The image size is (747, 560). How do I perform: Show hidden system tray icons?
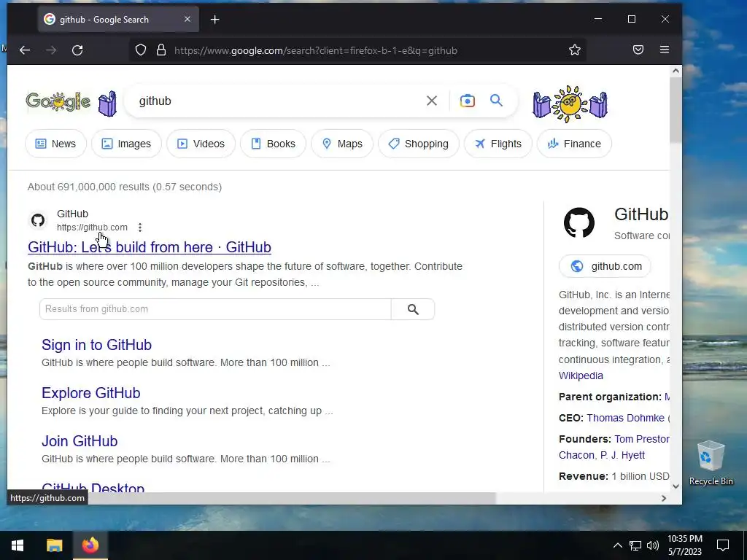coord(617,545)
